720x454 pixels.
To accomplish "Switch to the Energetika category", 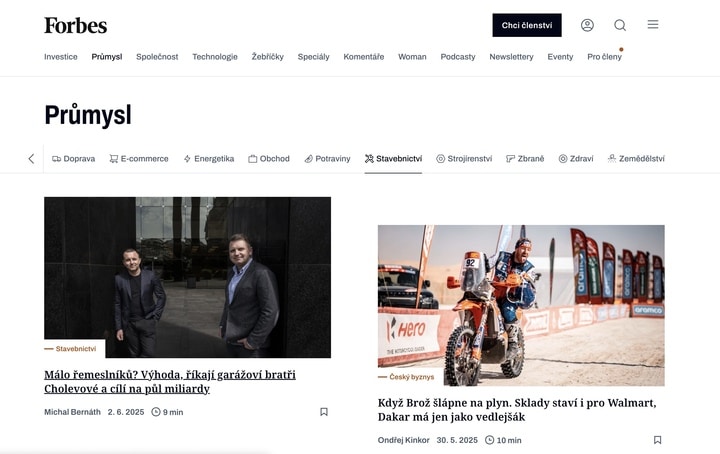I will click(x=208, y=159).
